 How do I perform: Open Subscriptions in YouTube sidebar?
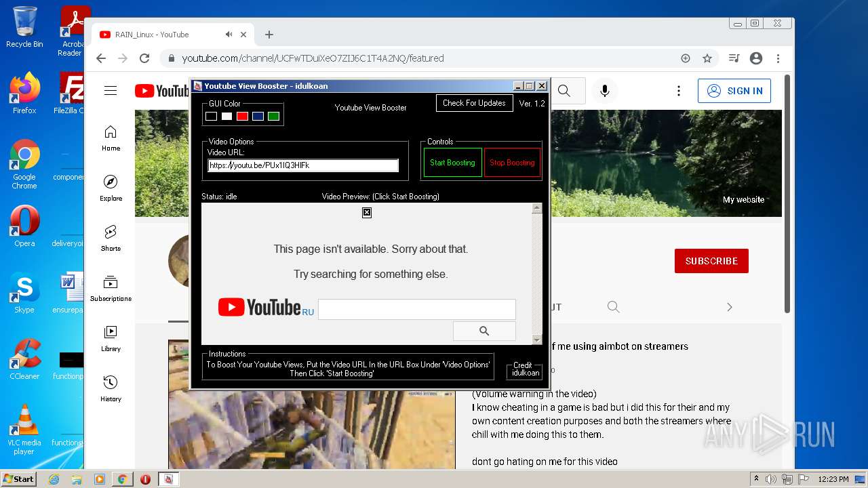(111, 289)
